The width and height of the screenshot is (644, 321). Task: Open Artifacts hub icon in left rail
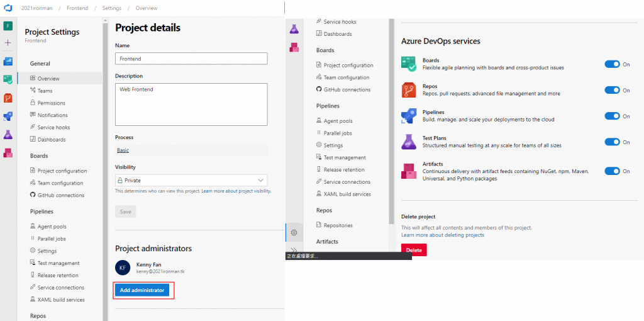point(8,152)
